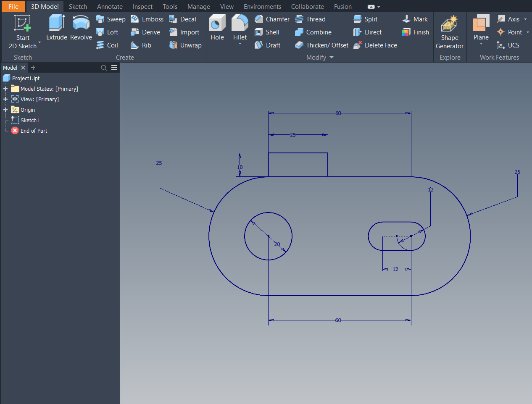
Task: Apply a Decal
Action: pyautogui.click(x=182, y=19)
